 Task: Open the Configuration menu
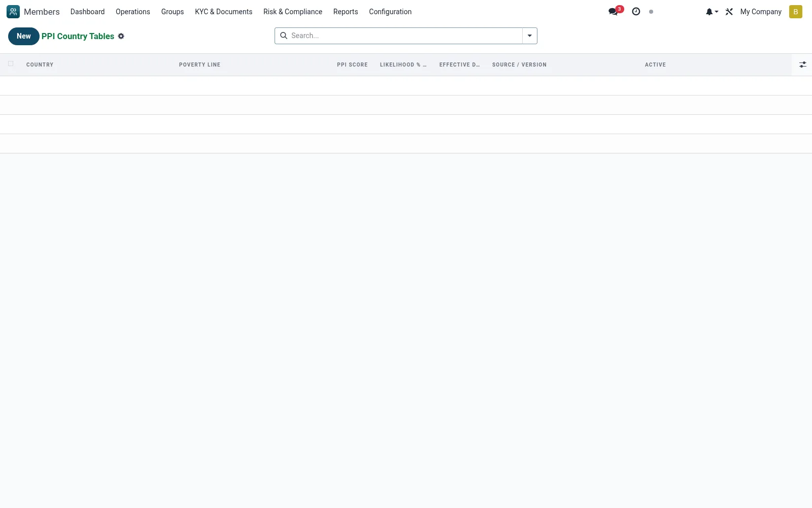pos(390,12)
